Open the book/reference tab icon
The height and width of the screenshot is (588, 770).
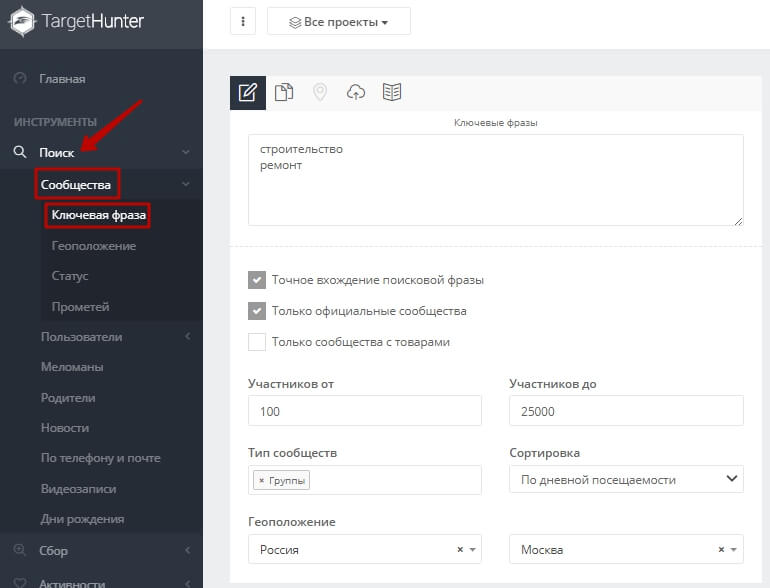[392, 92]
